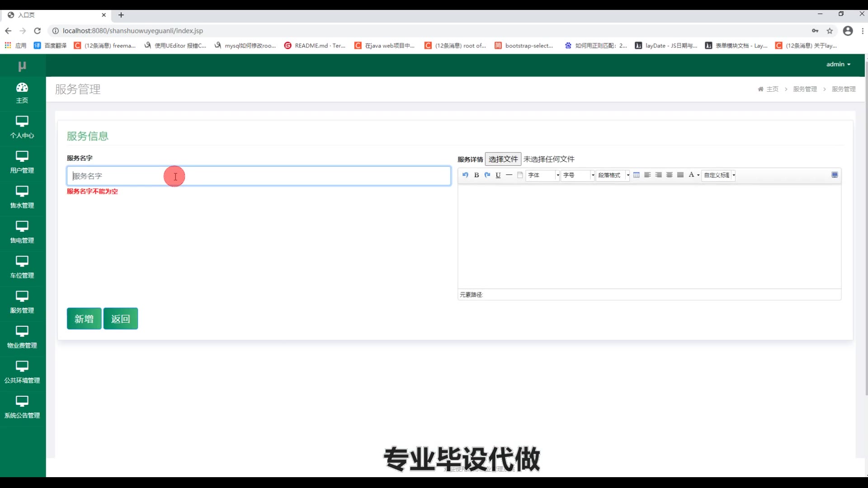The height and width of the screenshot is (488, 868).
Task: Click the page vertical scrollbar
Action: coord(866,228)
